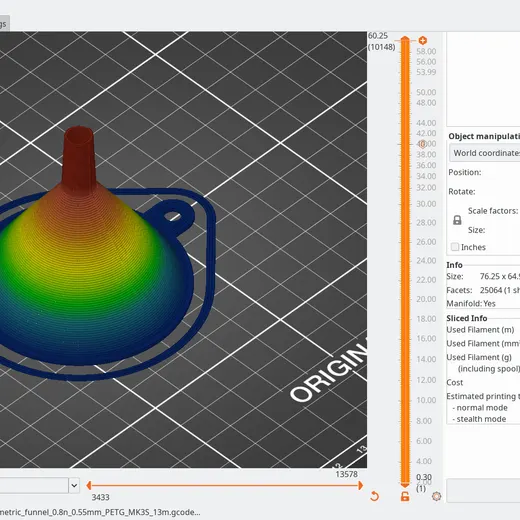Click the Info Size 76.25 line
520x520 pixels.
pyautogui.click(x=483, y=276)
